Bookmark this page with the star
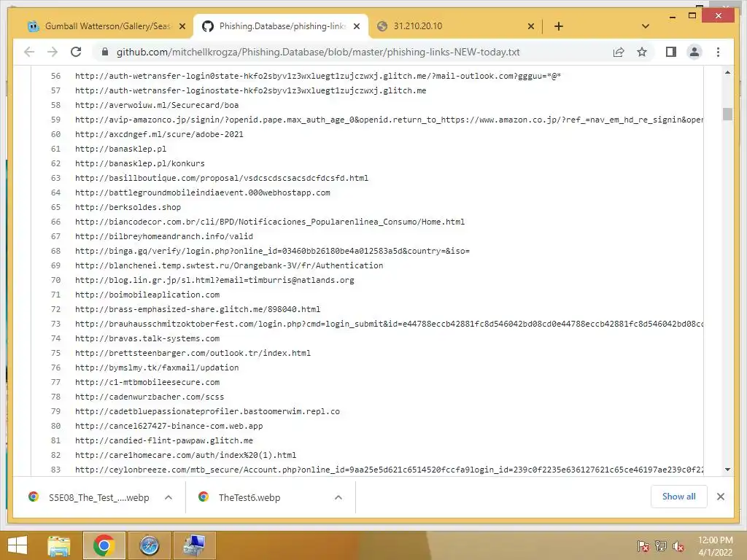This screenshot has width=747, height=560. (642, 52)
